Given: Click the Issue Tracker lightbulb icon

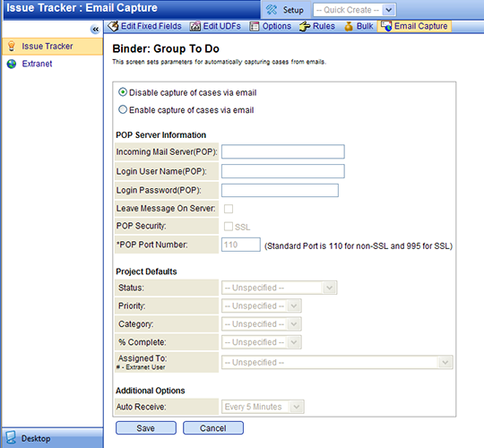Looking at the screenshot, I should coord(12,46).
